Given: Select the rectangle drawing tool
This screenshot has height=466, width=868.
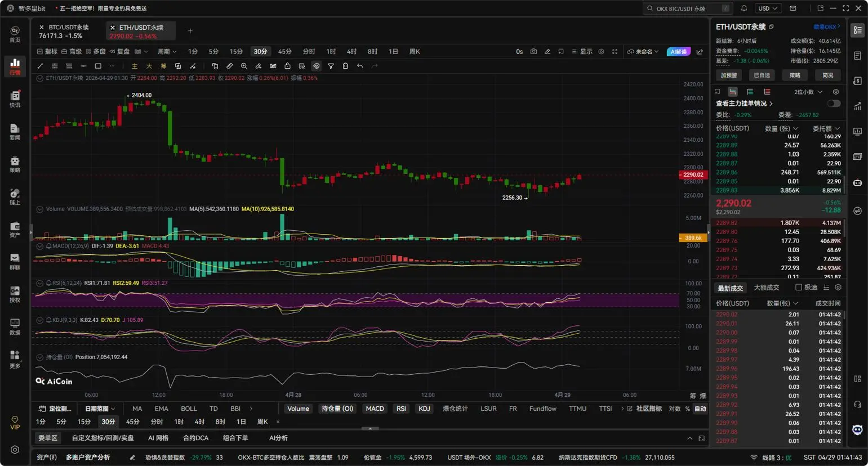Looking at the screenshot, I should coord(98,66).
